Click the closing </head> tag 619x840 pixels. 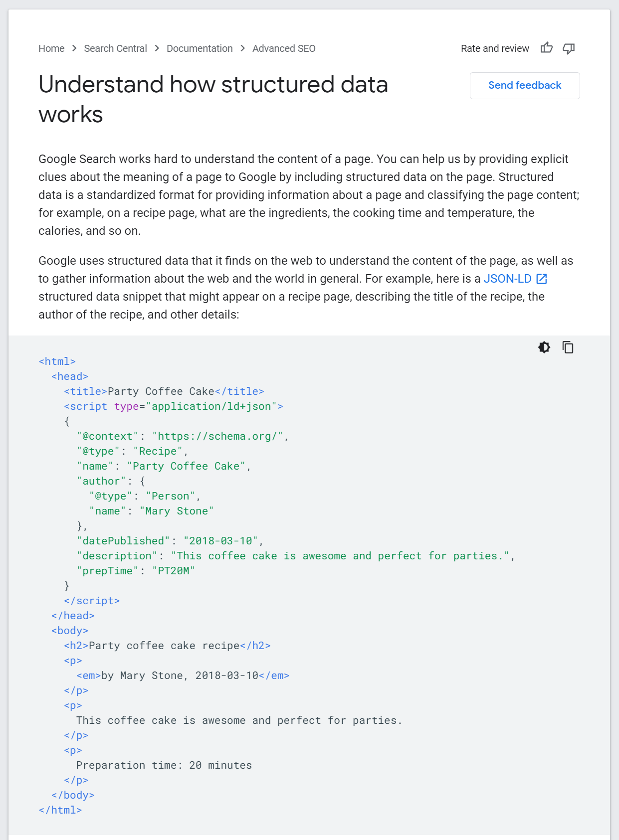(x=73, y=616)
